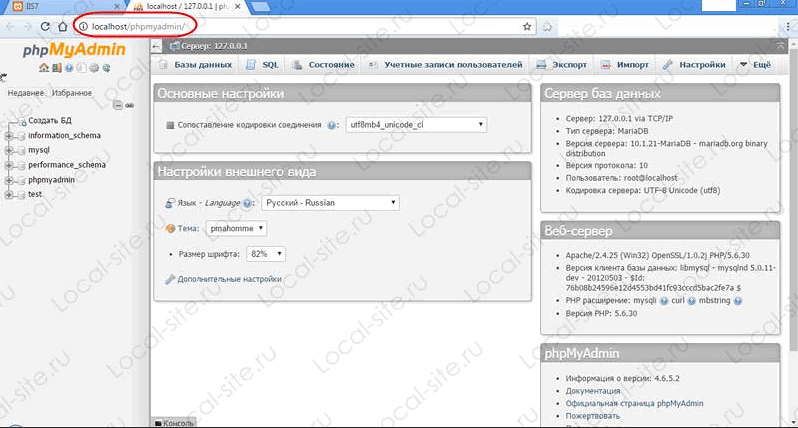Collapse all navigation tree items minus button

point(118,105)
